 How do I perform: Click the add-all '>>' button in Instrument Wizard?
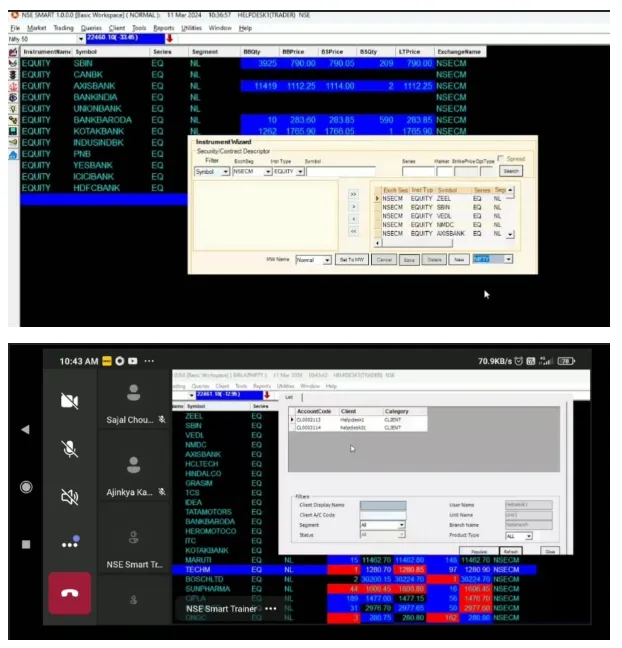pos(353,194)
